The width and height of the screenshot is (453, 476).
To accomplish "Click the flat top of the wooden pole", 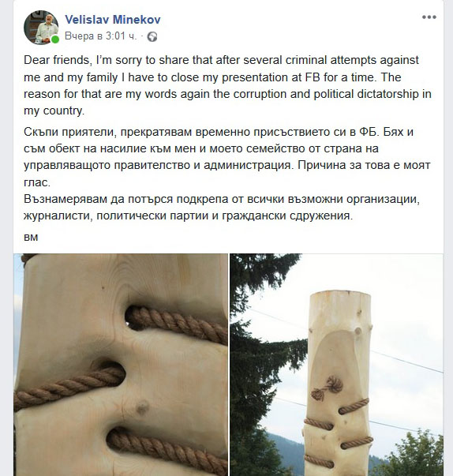I will pyautogui.click(x=340, y=294).
